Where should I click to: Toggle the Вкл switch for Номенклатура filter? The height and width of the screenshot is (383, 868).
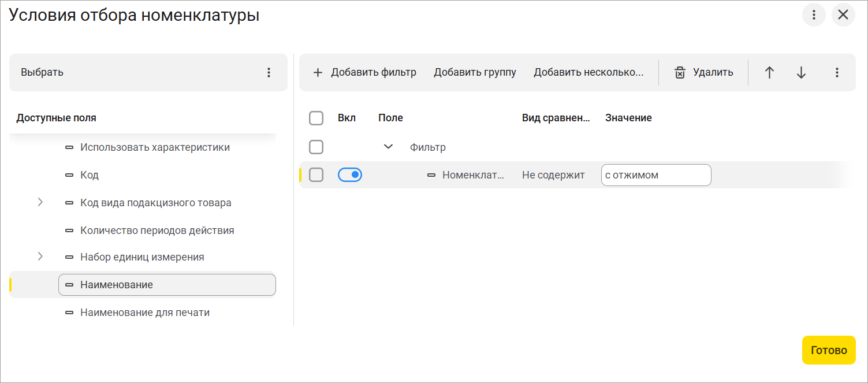point(350,174)
